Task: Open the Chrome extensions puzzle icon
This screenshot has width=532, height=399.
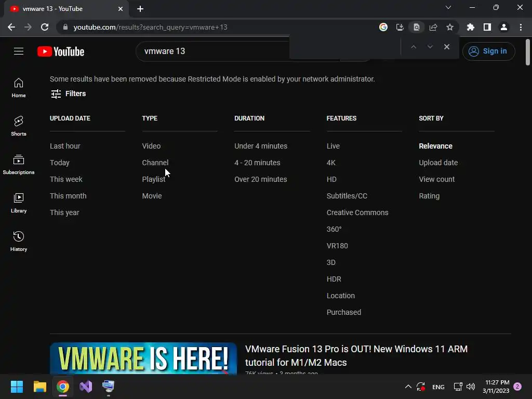Action: coord(470,27)
